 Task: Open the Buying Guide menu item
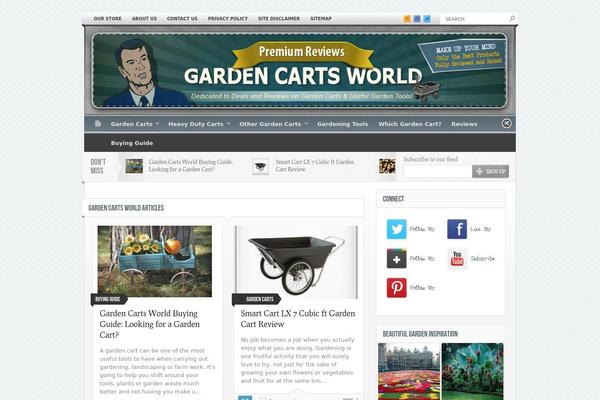[132, 143]
